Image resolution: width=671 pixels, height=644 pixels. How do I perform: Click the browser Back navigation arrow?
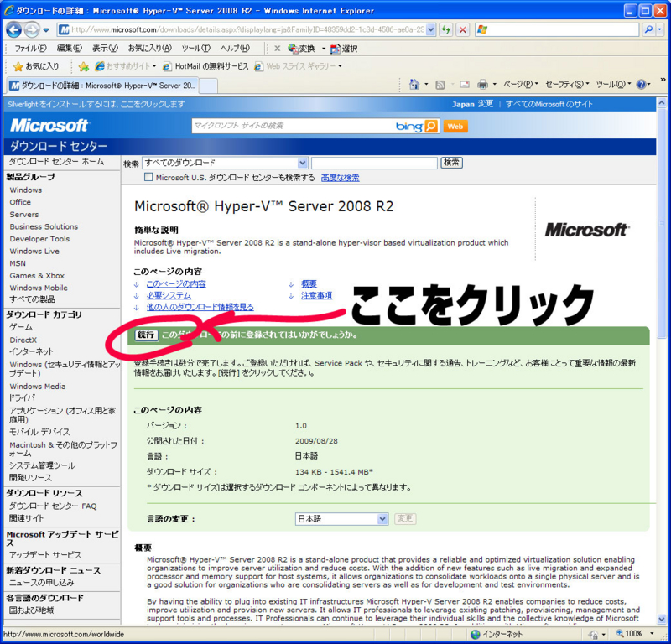pos(13,29)
